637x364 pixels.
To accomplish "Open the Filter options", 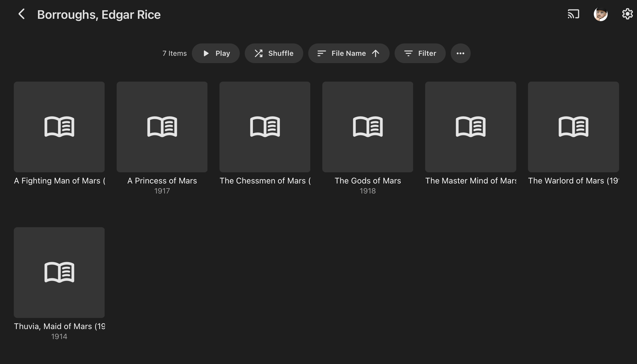I will [x=420, y=53].
